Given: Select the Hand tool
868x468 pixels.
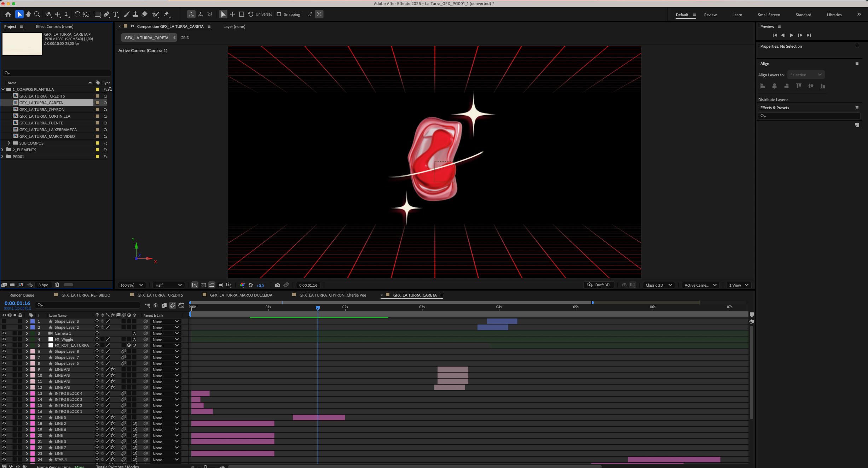Looking at the screenshot, I should [28, 14].
